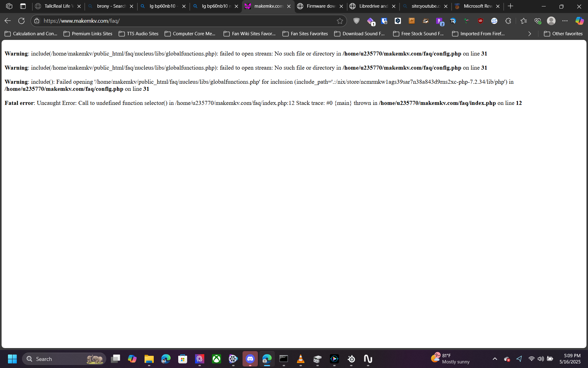The height and width of the screenshot is (368, 588).
Task: Open Task View on taskbar
Action: point(115,359)
